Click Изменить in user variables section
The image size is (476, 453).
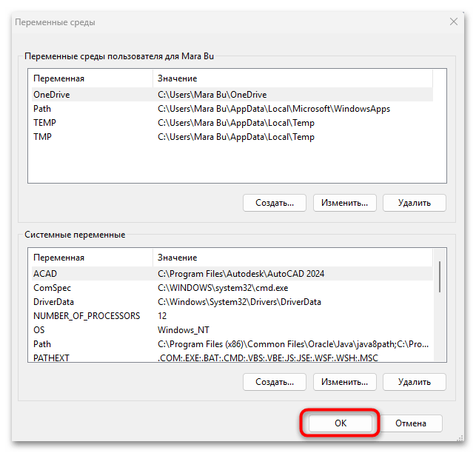344,203
